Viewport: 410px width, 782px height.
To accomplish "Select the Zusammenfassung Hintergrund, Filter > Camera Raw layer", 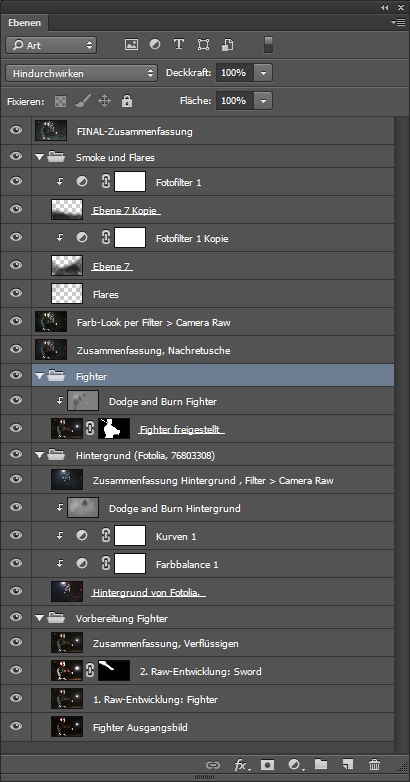I will point(212,480).
